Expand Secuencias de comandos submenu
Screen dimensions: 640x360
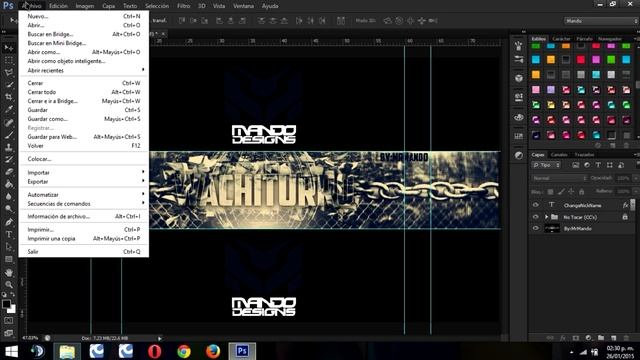pyautogui.click(x=84, y=204)
